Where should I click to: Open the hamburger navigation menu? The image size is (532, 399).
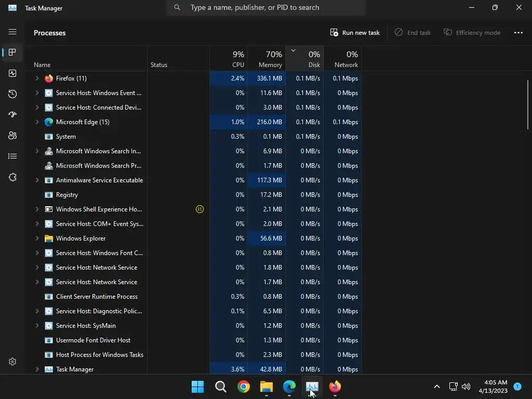click(12, 32)
